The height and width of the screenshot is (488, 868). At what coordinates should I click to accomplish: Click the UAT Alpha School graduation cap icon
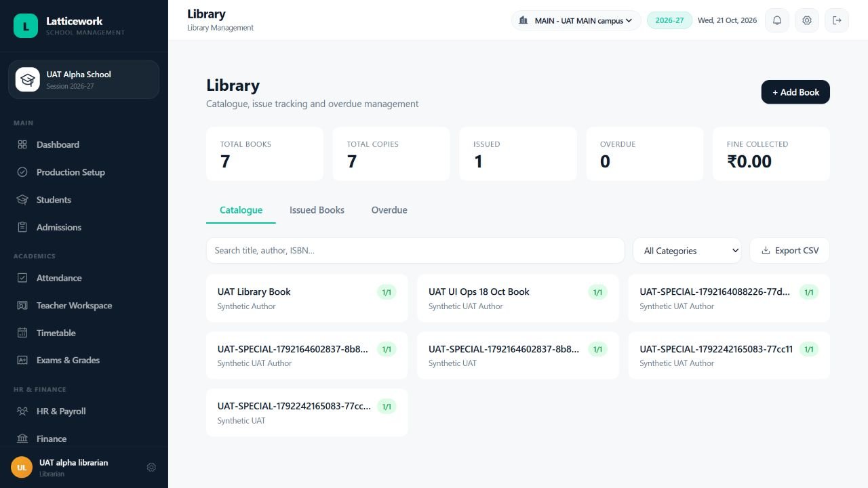tap(28, 79)
